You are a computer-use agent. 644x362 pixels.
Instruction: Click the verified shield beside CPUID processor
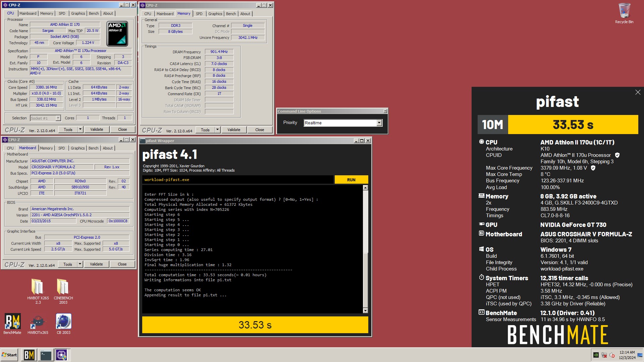click(x=617, y=155)
